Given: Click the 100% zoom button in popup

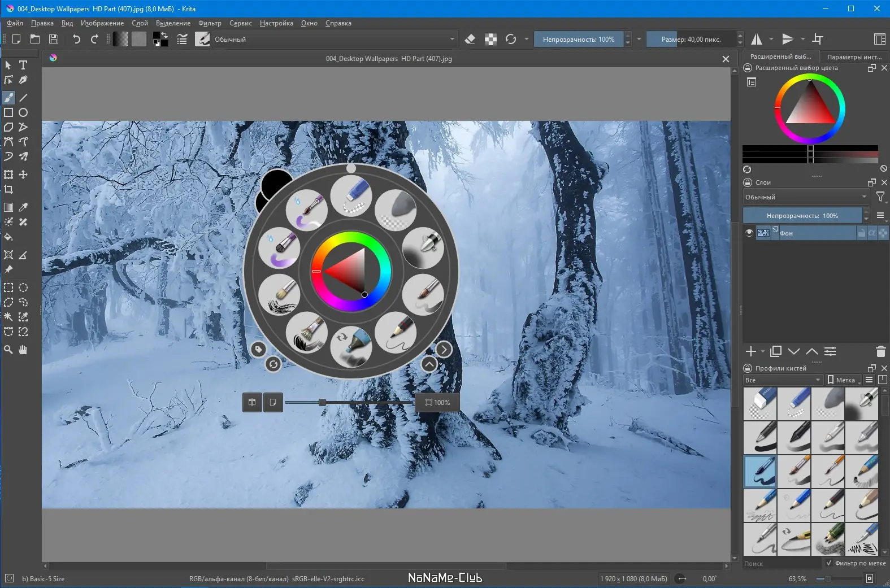Looking at the screenshot, I should (x=437, y=402).
